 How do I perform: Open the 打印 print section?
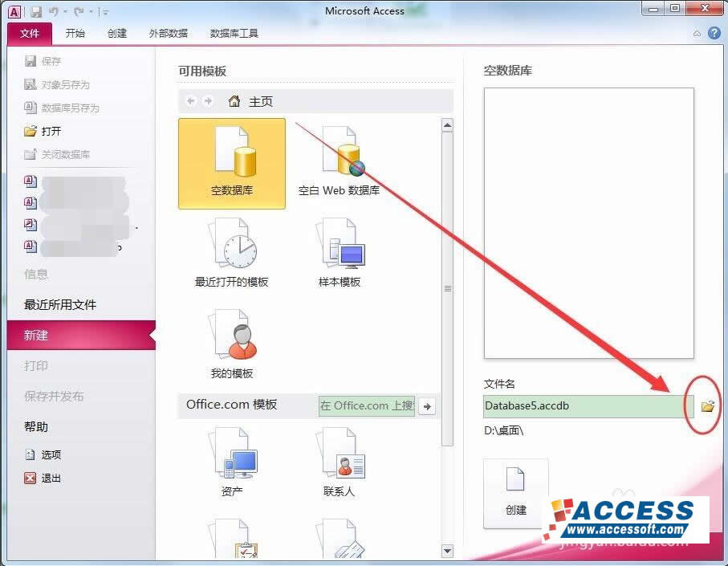[36, 365]
